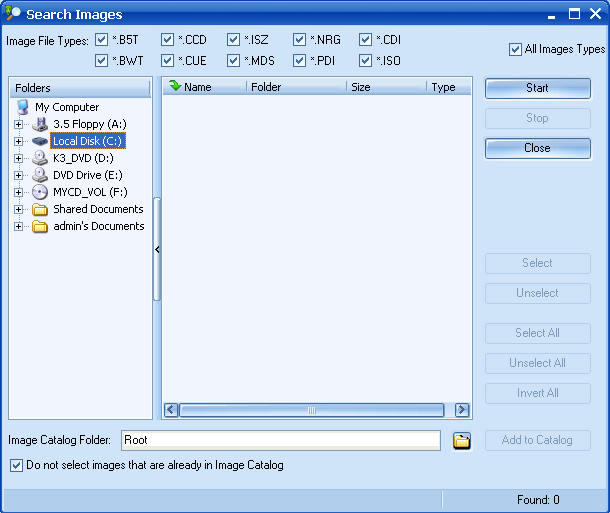
Task: Click the horizontal scrollbar thumb in results list
Action: pyautogui.click(x=312, y=410)
